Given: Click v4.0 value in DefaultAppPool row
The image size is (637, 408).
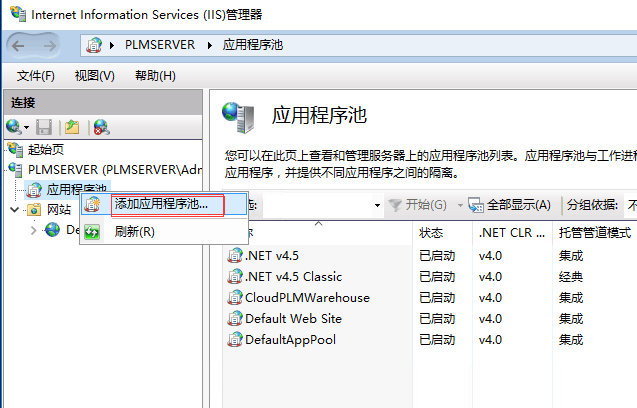Looking at the screenshot, I should tap(490, 340).
